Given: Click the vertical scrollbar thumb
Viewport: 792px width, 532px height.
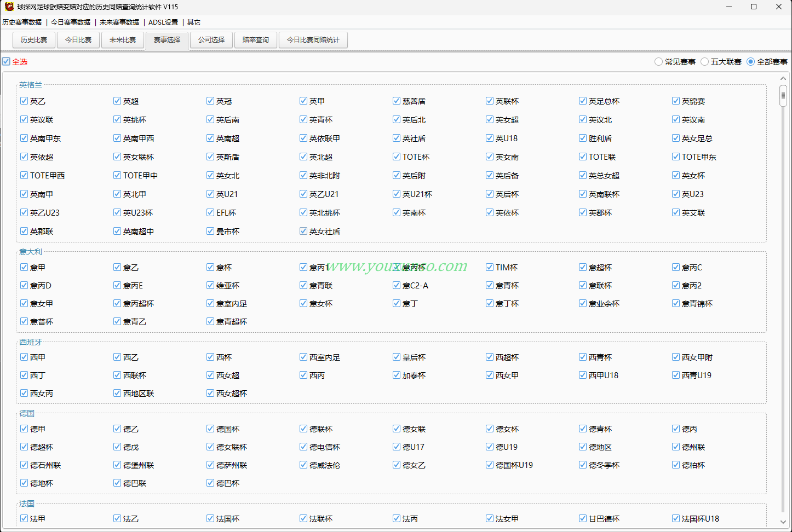Looking at the screenshot, I should [x=783, y=96].
